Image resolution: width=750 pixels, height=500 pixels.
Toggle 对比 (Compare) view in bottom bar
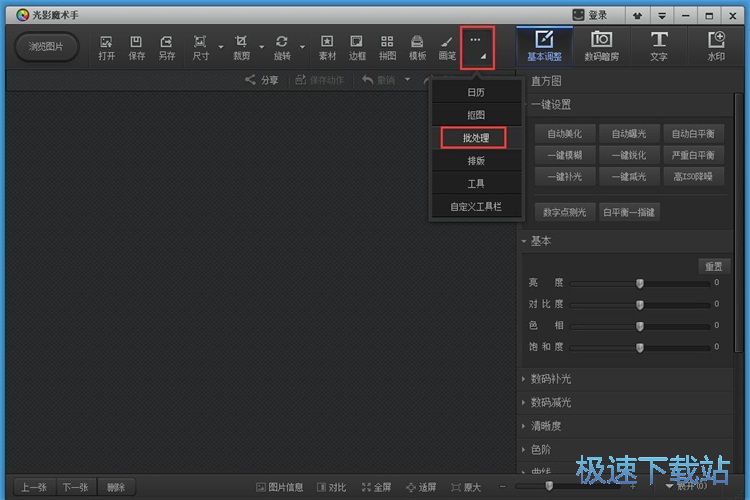(x=331, y=487)
